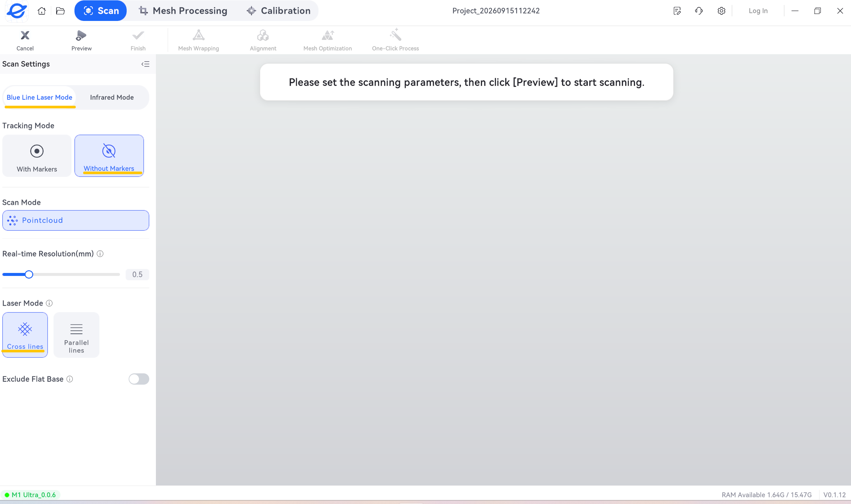Go to Home icon

click(x=42, y=11)
